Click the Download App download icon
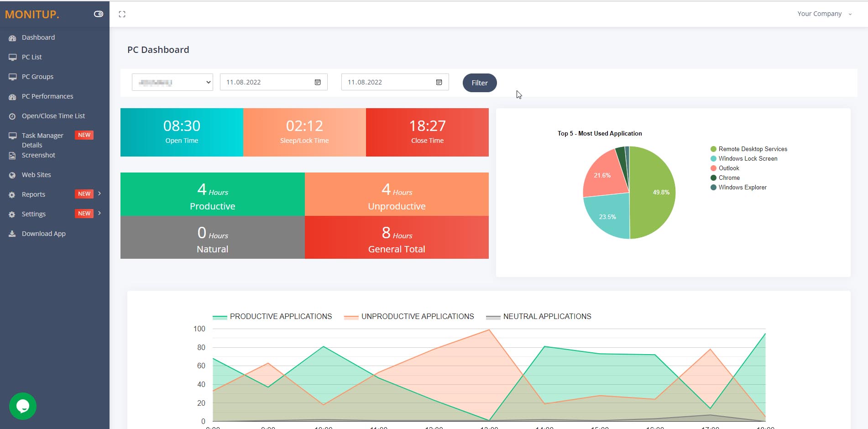This screenshot has height=429, width=868. pos(12,234)
